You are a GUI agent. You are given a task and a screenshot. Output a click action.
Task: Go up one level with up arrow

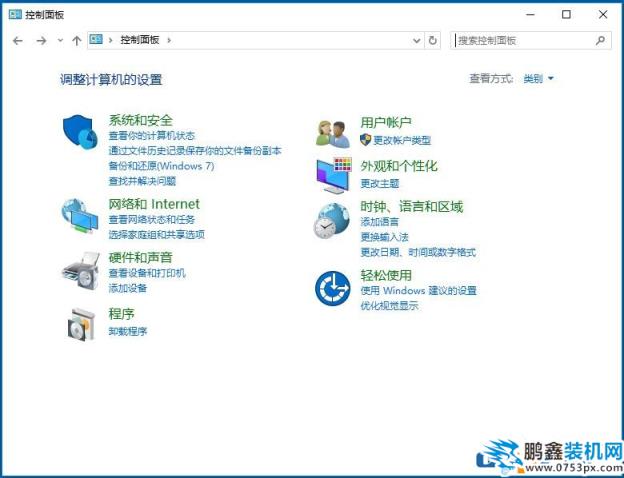coord(76,41)
